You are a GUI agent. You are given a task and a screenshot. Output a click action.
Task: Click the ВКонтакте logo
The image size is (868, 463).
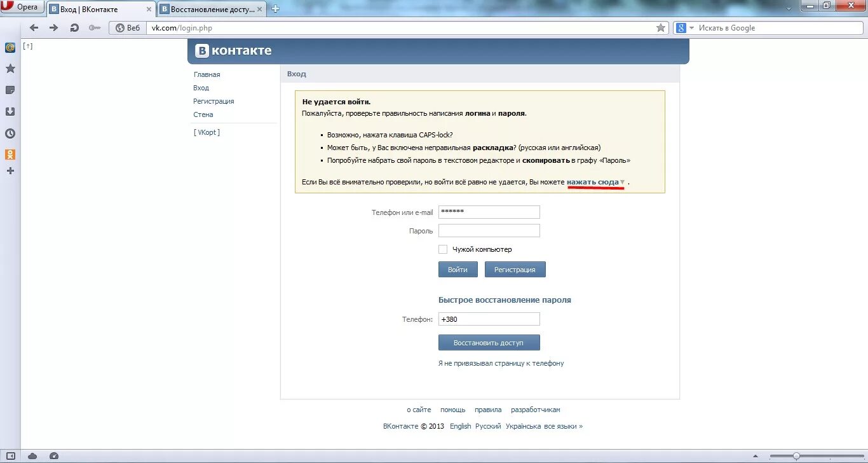pyautogui.click(x=233, y=51)
